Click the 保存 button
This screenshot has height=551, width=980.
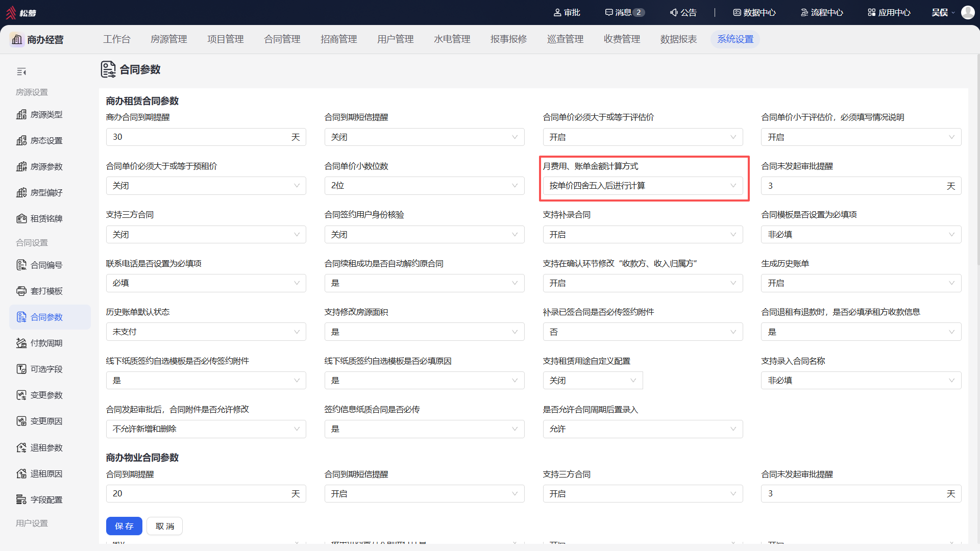click(x=124, y=526)
